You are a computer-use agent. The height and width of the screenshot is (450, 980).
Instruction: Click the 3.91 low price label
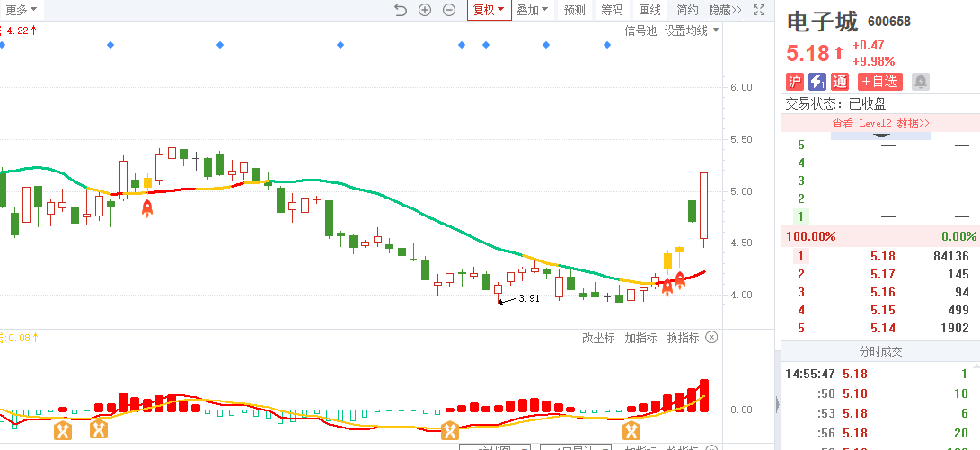(x=529, y=298)
